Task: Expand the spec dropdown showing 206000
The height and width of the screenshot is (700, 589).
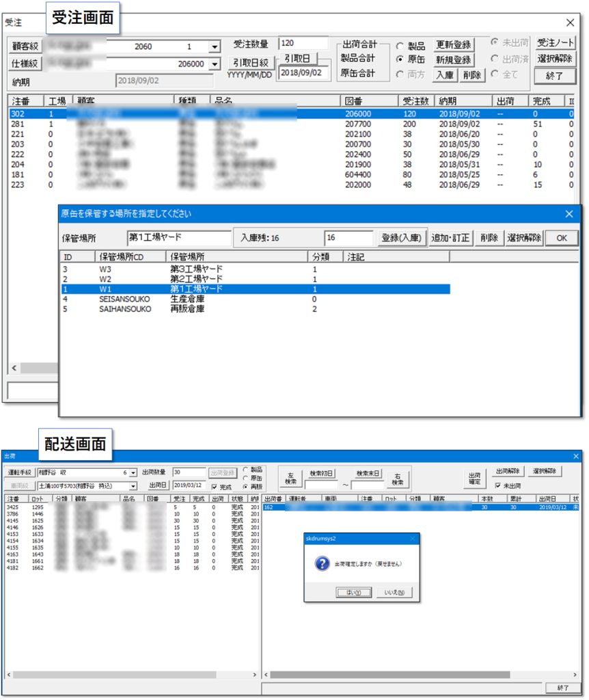Action: point(214,64)
